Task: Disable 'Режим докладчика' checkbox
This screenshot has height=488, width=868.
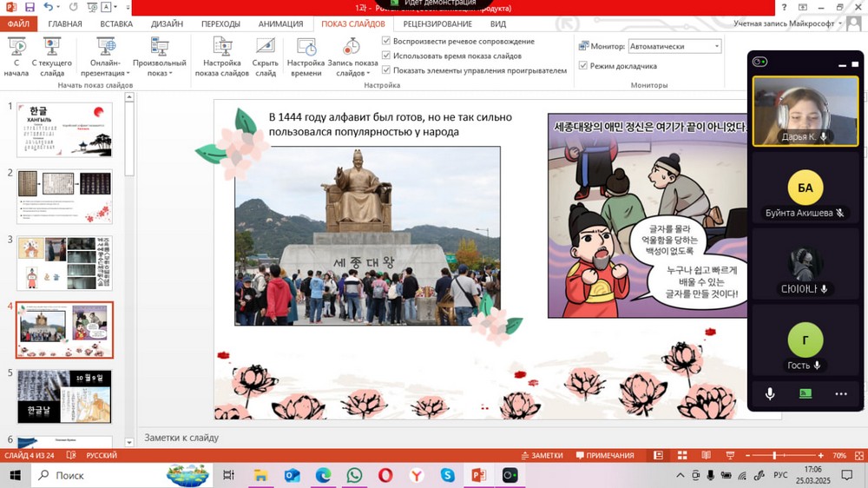Action: pos(583,66)
